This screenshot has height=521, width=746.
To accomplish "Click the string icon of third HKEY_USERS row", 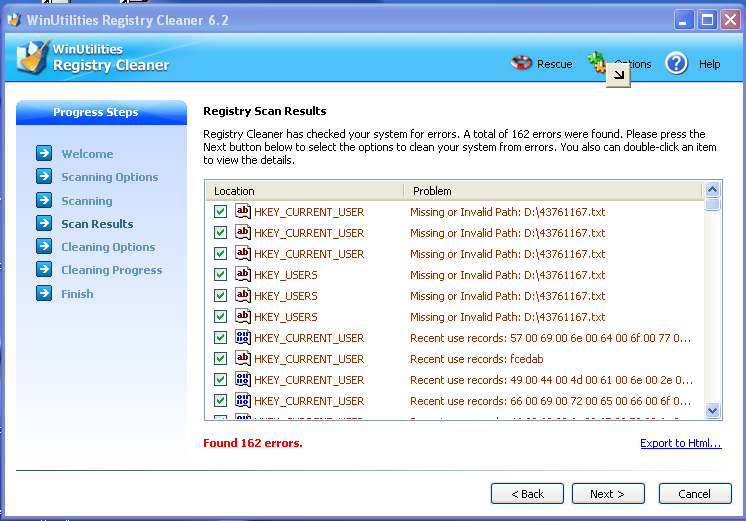I will point(243,316).
